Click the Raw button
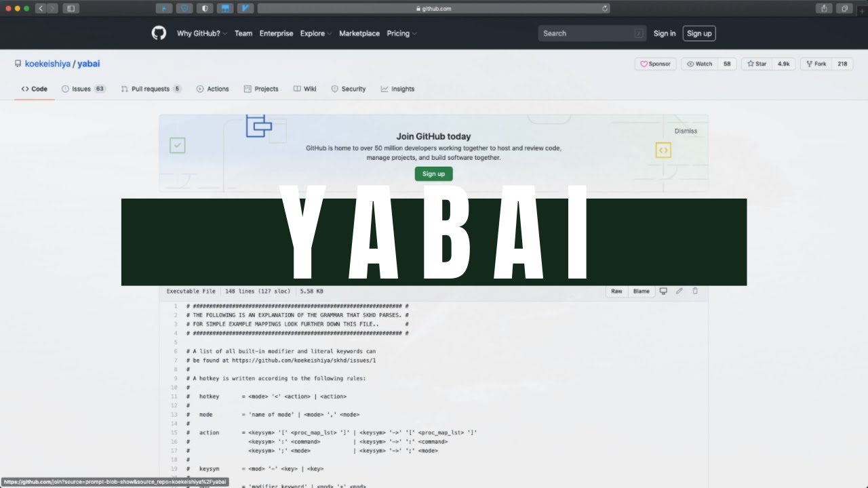The height and width of the screenshot is (488, 868). [616, 291]
